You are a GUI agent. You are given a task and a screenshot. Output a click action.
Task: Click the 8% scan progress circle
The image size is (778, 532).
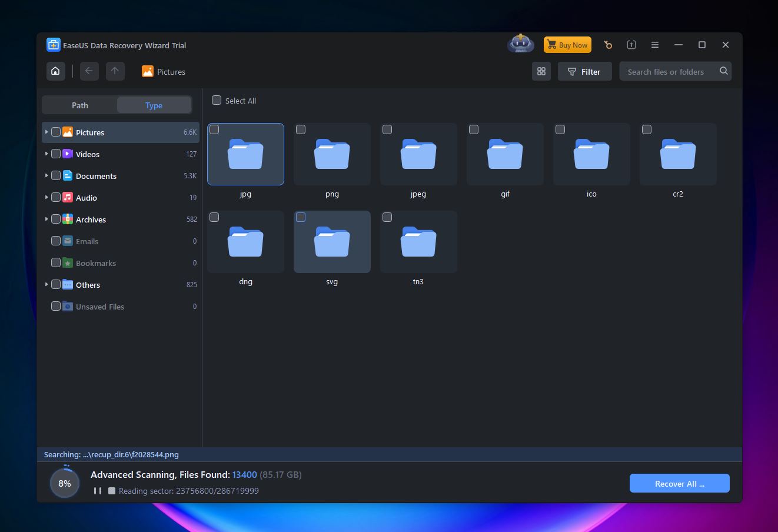coord(65,483)
